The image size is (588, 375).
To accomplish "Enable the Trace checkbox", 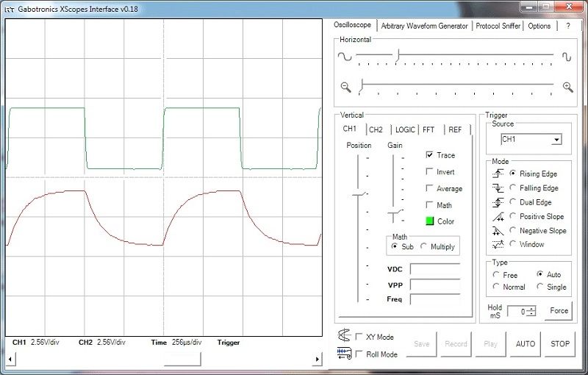I will (429, 155).
